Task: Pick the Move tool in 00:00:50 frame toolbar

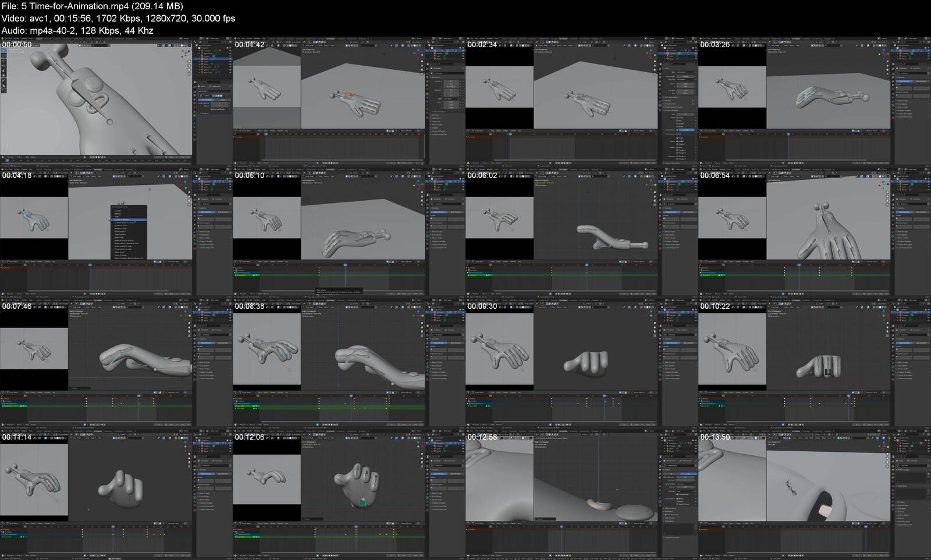Action: pyautogui.click(x=3, y=60)
